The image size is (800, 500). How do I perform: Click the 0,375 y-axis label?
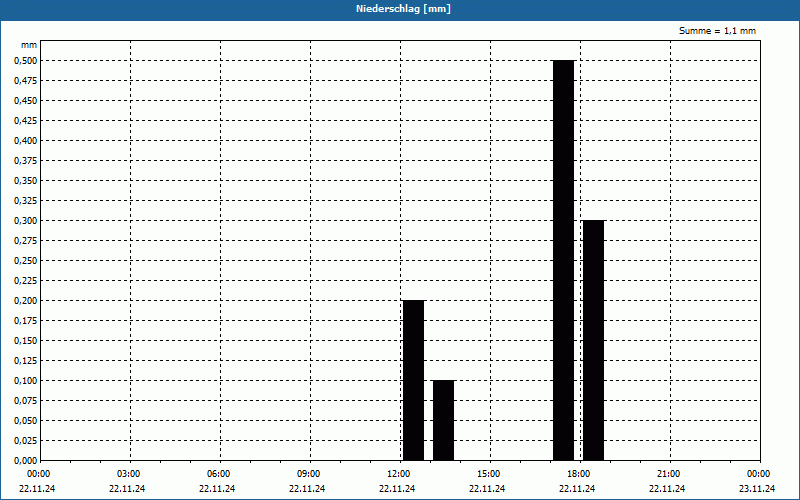pos(26,161)
